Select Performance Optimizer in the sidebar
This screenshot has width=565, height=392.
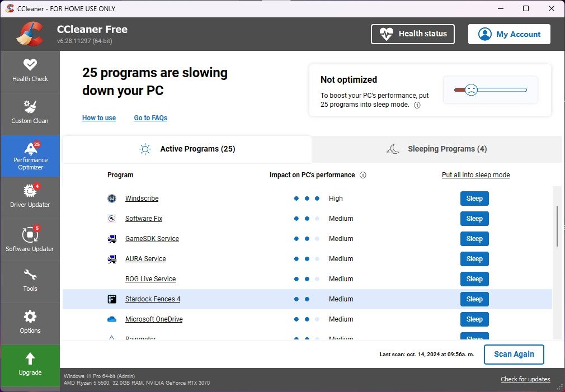click(x=30, y=156)
